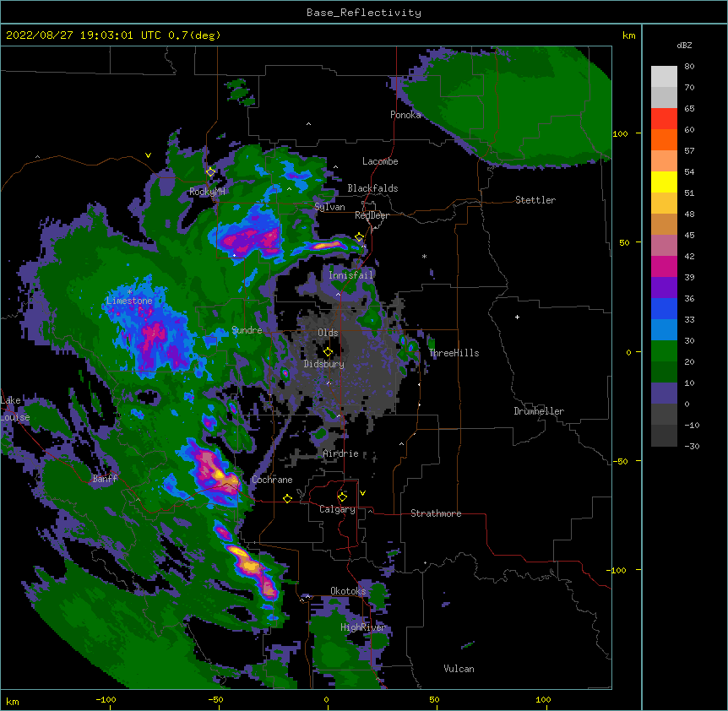Image resolution: width=728 pixels, height=711 pixels.
Task: Click the -30 value in the dBZ legend
Action: pyautogui.click(x=692, y=447)
